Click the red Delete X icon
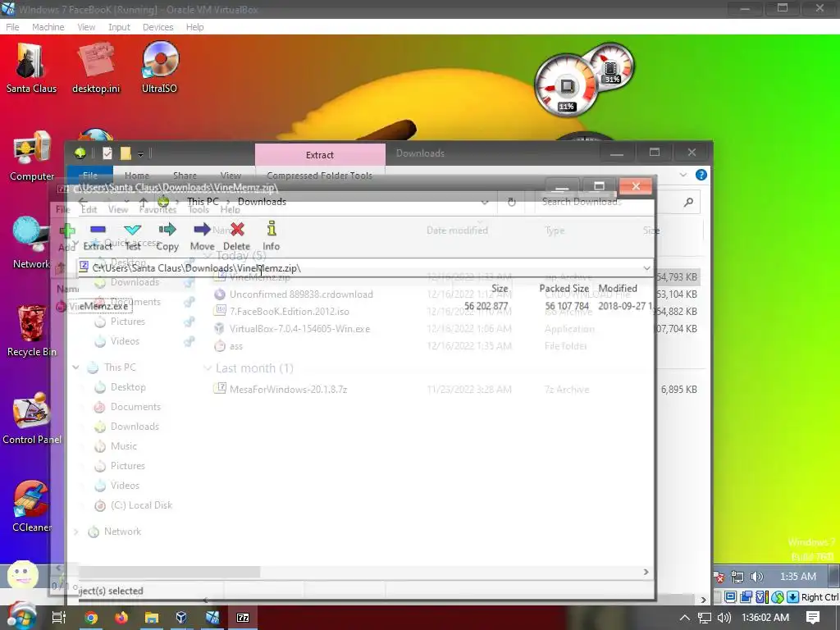 pos(237,230)
